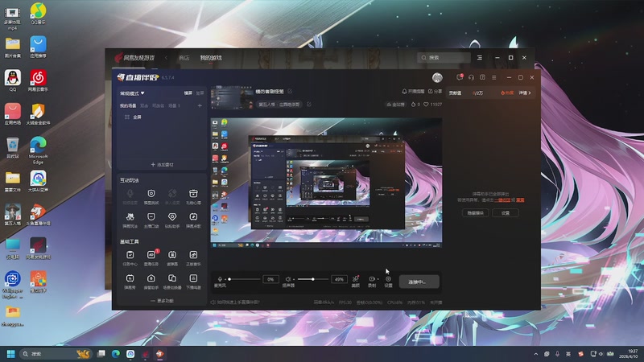Open the 正版音乐 licensed music tool

coord(193,257)
